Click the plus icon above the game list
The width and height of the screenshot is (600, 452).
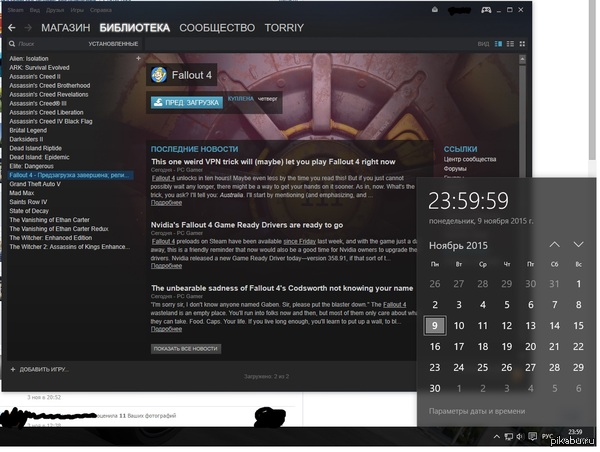pos(138,58)
